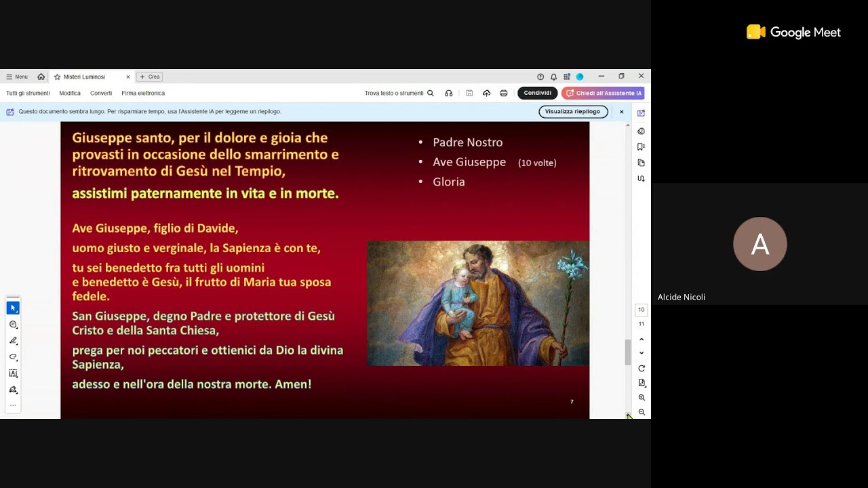Open the Tutti gli strumenti menu
868x488 pixels.
click(x=28, y=93)
